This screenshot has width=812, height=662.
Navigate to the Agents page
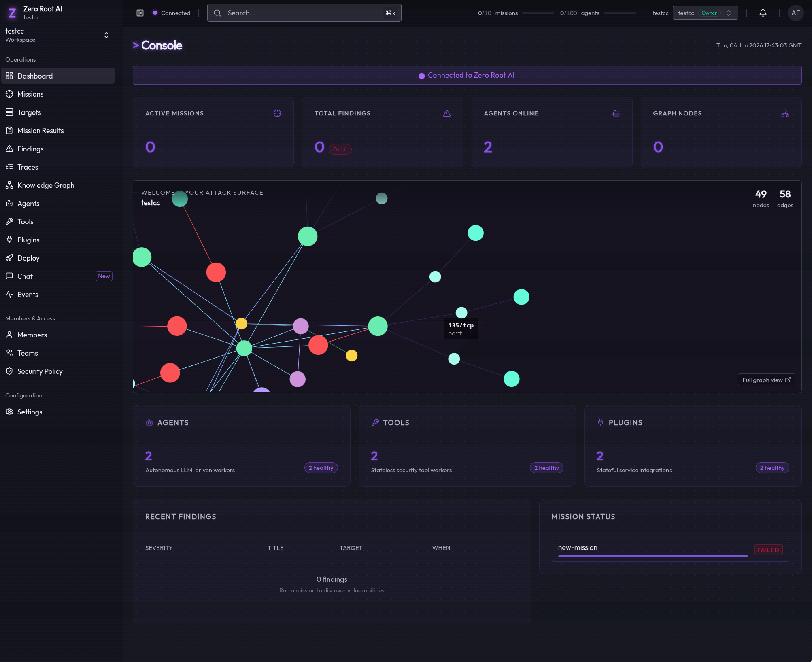58,203
